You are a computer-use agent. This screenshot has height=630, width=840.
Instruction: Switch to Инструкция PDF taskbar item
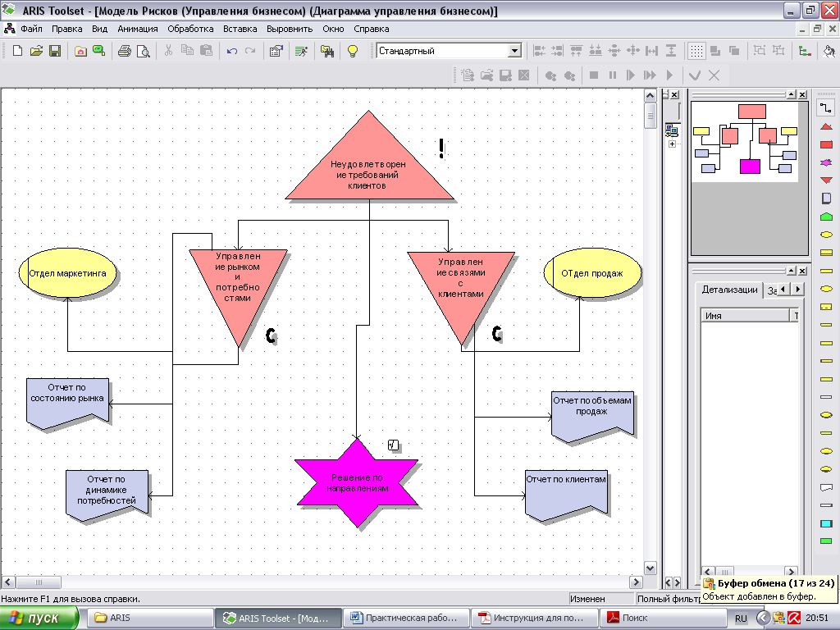pos(533,619)
